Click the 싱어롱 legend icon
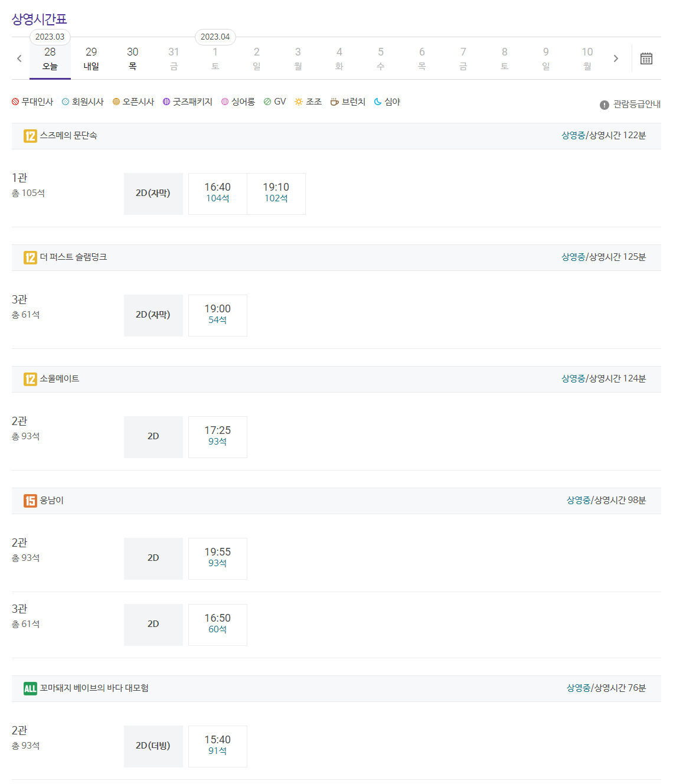 pos(225,102)
